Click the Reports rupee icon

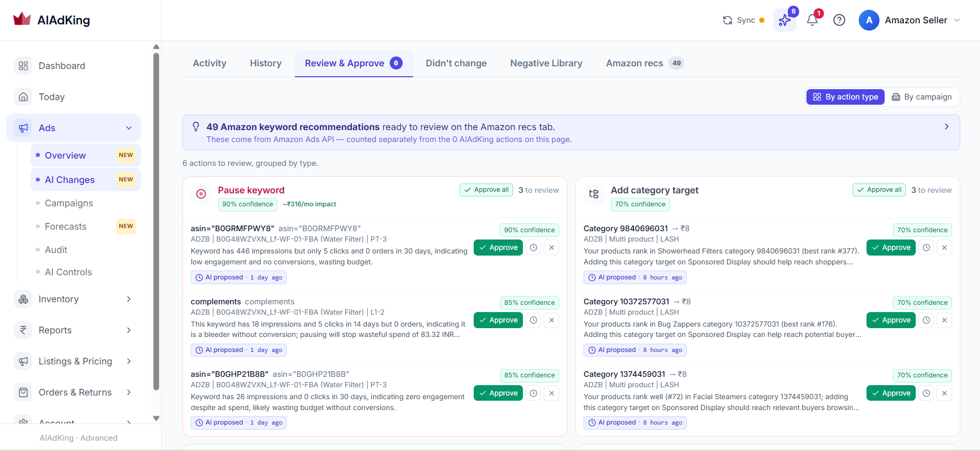[x=23, y=330]
